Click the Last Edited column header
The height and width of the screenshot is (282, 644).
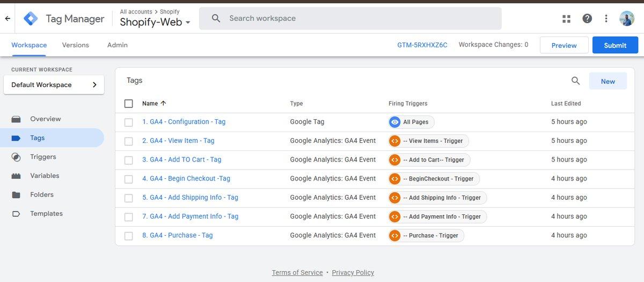[566, 103]
